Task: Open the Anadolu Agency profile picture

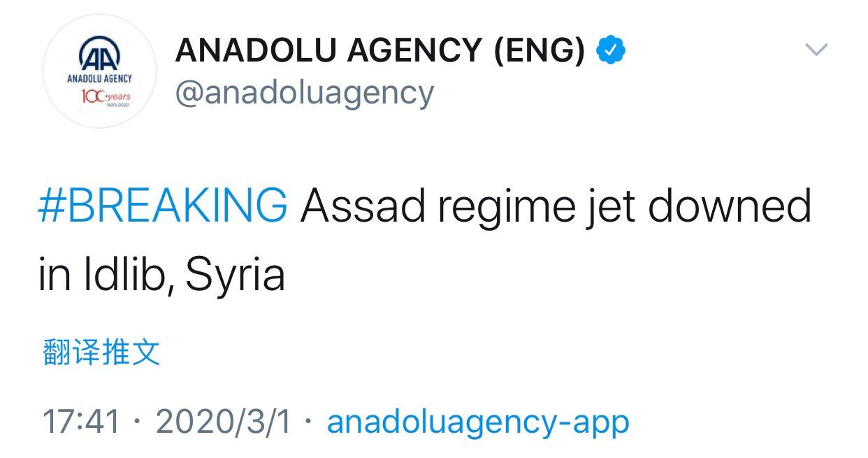Action: coord(99,71)
